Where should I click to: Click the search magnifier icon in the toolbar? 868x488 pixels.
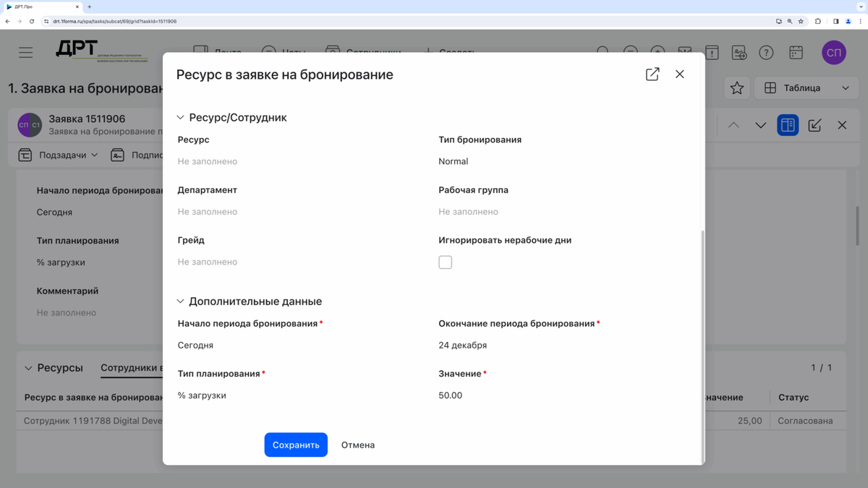click(x=603, y=52)
